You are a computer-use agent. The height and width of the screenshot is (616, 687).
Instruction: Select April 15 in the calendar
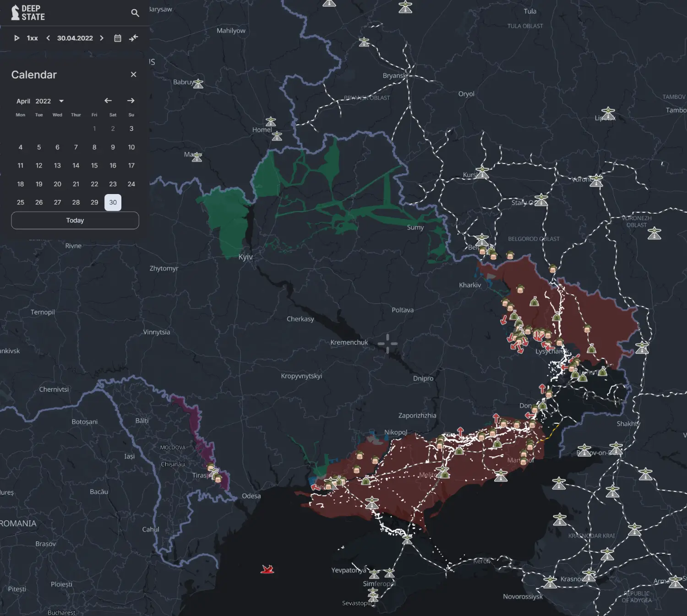[94, 166]
